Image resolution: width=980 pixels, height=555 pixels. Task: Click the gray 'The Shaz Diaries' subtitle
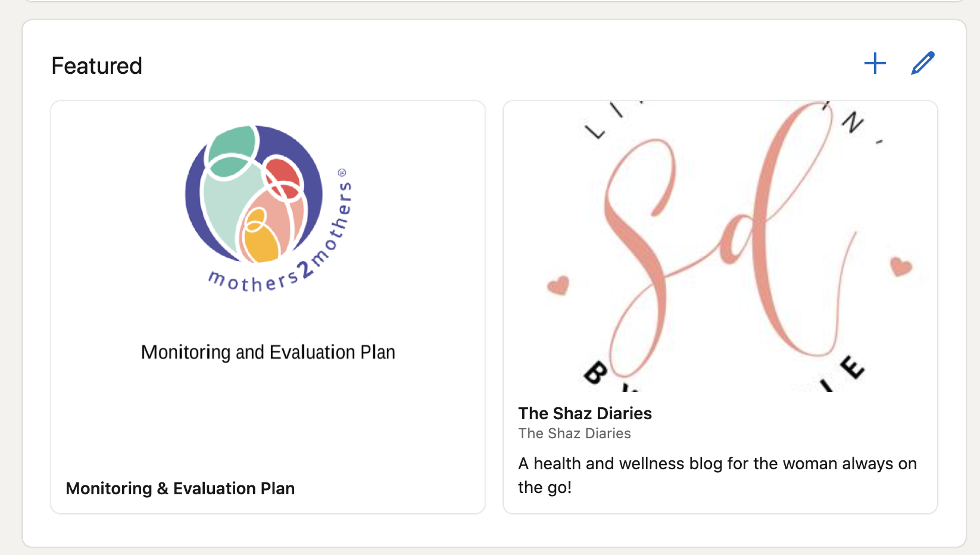click(575, 434)
